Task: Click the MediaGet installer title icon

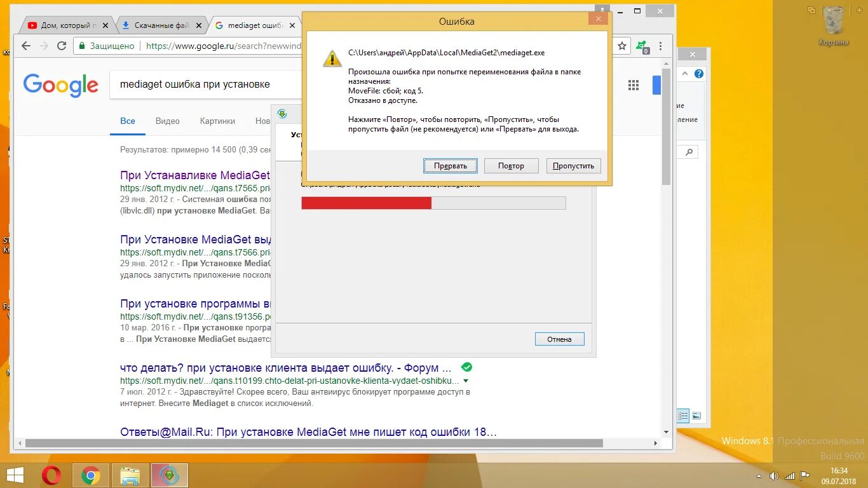Action: (282, 114)
